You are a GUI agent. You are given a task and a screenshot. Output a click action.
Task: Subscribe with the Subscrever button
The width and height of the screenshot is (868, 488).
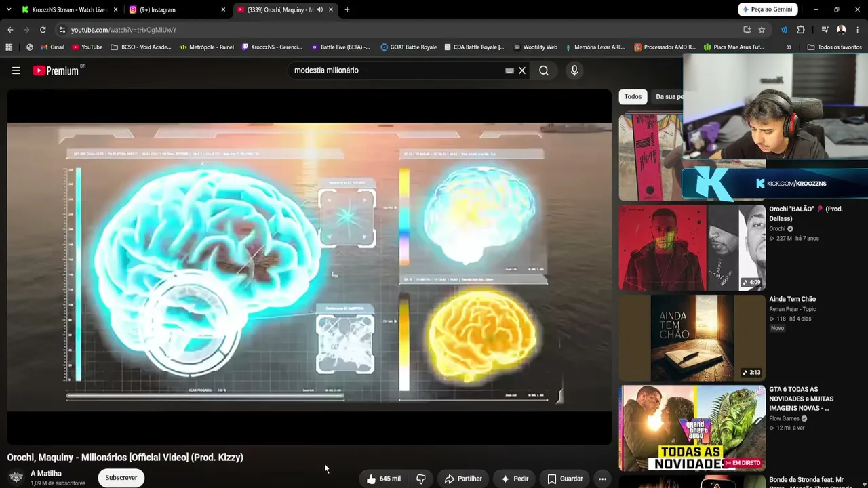(121, 478)
